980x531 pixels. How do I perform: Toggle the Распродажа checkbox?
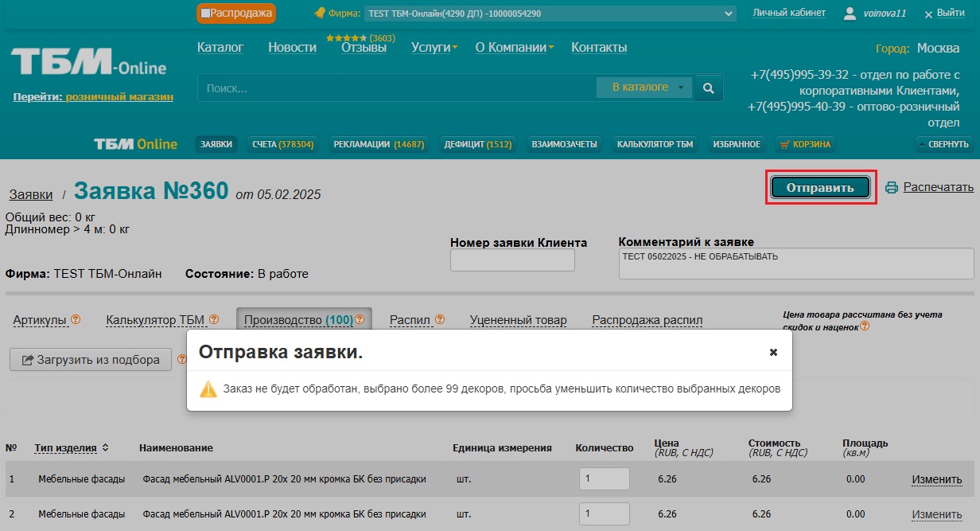click(x=206, y=14)
